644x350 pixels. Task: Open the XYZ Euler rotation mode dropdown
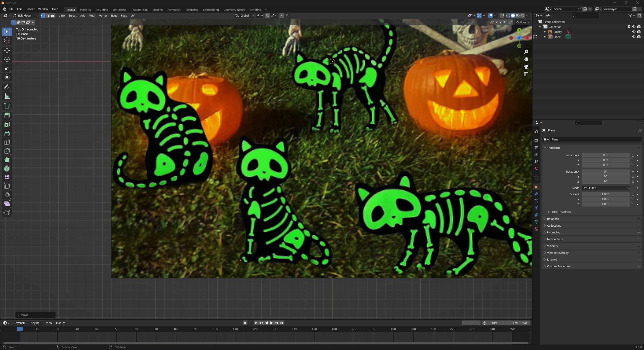coord(606,188)
